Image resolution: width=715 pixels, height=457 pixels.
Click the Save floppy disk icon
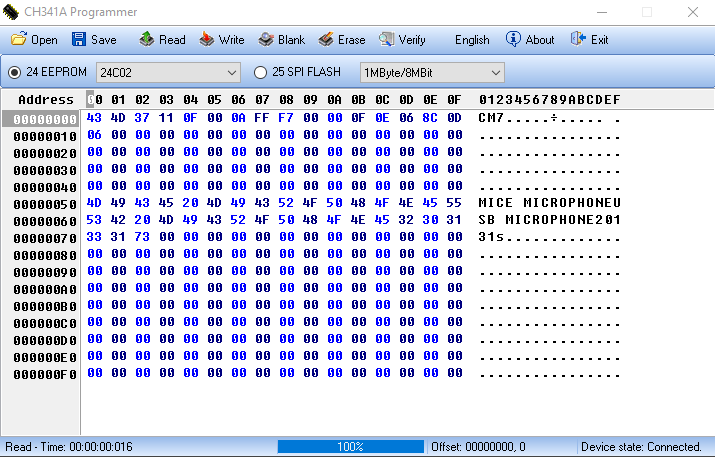(x=78, y=40)
